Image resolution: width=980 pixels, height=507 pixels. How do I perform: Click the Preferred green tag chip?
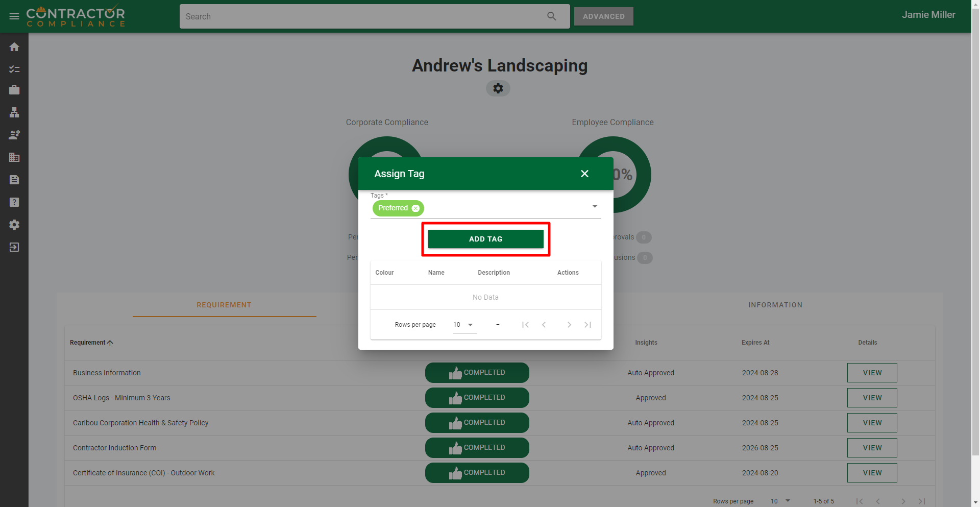(393, 208)
